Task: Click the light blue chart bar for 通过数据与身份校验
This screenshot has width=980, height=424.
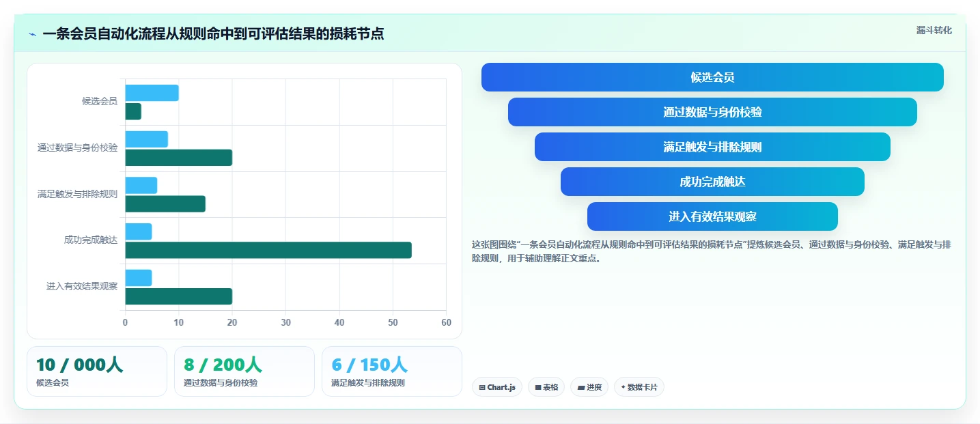Action: pyautogui.click(x=146, y=139)
